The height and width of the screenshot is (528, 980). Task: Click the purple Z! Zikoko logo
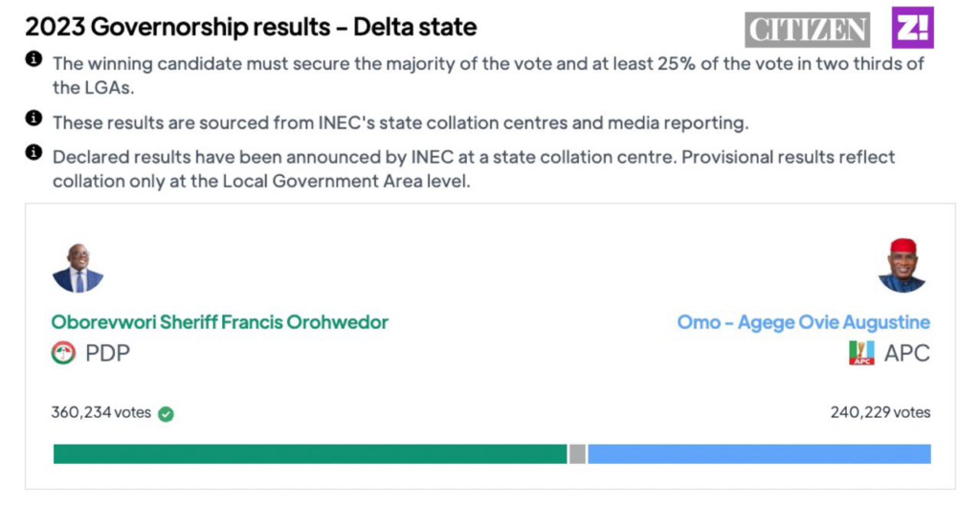click(x=912, y=28)
